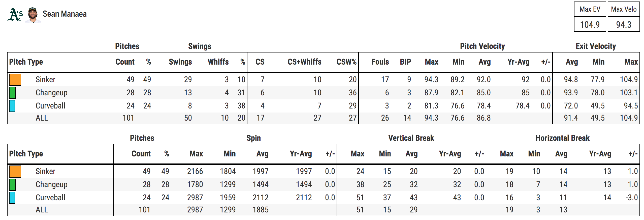Click the orange Sinker swatch in top table
The image size is (644, 220).
(x=15, y=79)
